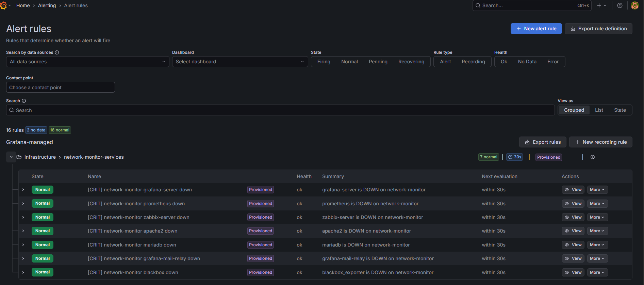The height and width of the screenshot is (285, 644).
Task: View the grafana-mail-relay down rule
Action: coord(573,258)
